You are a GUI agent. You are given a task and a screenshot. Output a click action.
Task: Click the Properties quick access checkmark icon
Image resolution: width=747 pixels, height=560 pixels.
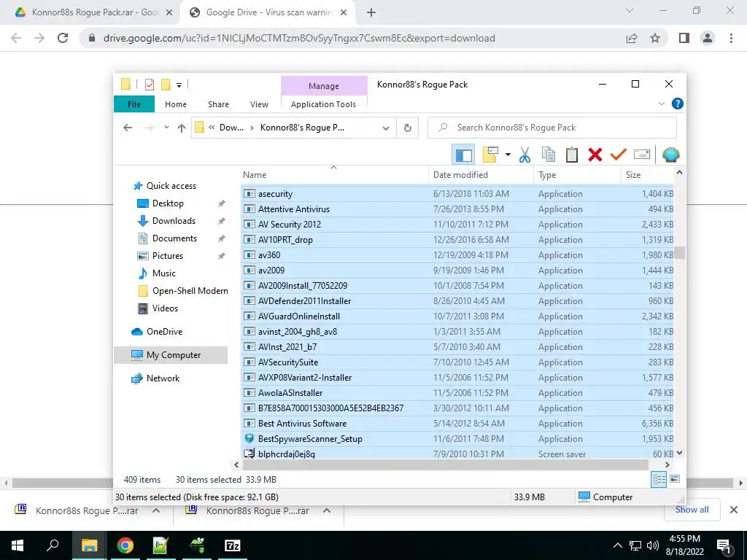coord(149,85)
